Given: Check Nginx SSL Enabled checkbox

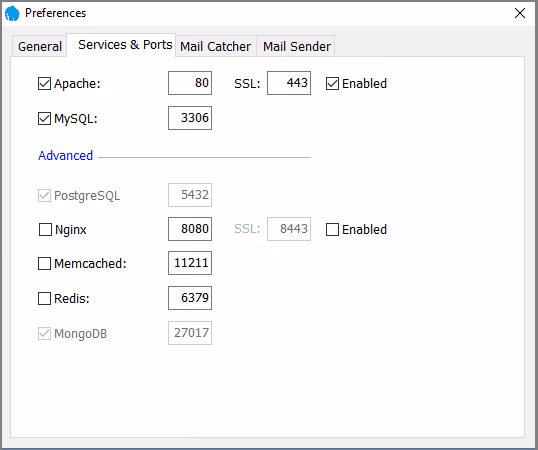Looking at the screenshot, I should tap(332, 229).
